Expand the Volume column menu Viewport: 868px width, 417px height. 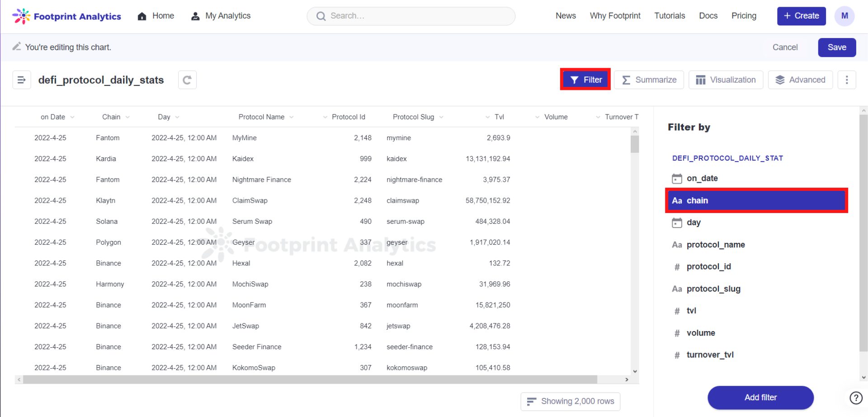point(537,117)
